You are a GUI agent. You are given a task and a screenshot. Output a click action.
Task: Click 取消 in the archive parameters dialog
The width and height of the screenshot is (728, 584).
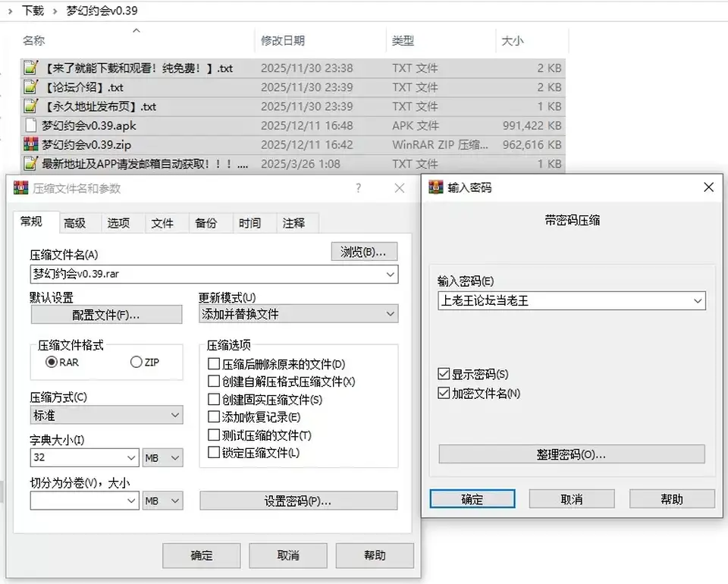click(x=288, y=556)
